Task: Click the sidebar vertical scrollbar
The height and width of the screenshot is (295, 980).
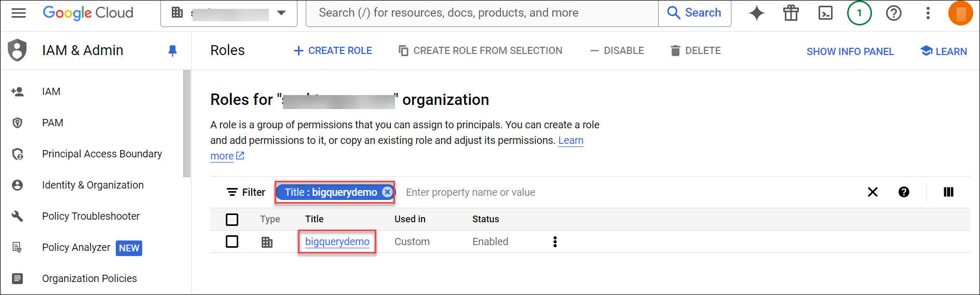Action: coord(187,124)
